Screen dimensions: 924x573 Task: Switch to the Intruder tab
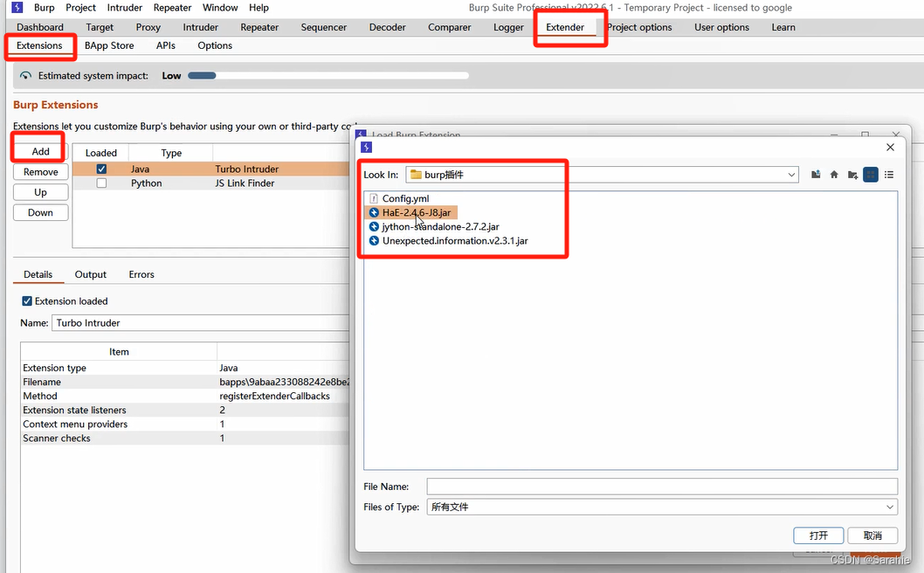pos(200,27)
